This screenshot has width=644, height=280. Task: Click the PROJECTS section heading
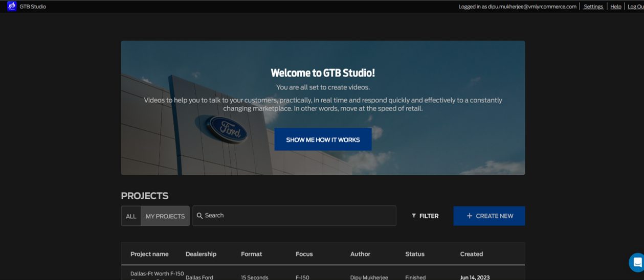(x=145, y=196)
